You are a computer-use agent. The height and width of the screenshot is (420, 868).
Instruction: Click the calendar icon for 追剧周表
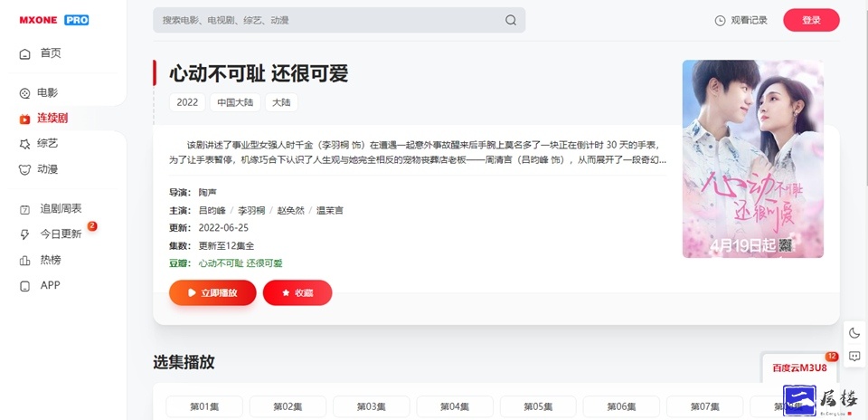click(x=24, y=209)
